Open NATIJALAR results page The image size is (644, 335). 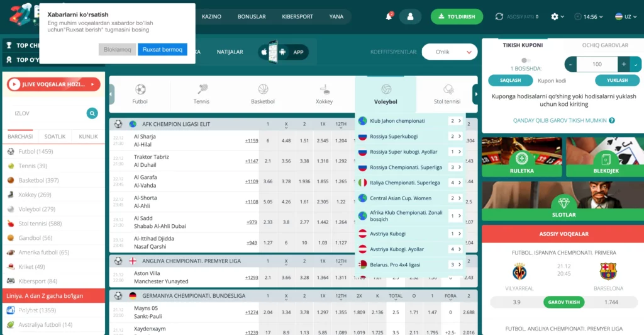pos(230,52)
